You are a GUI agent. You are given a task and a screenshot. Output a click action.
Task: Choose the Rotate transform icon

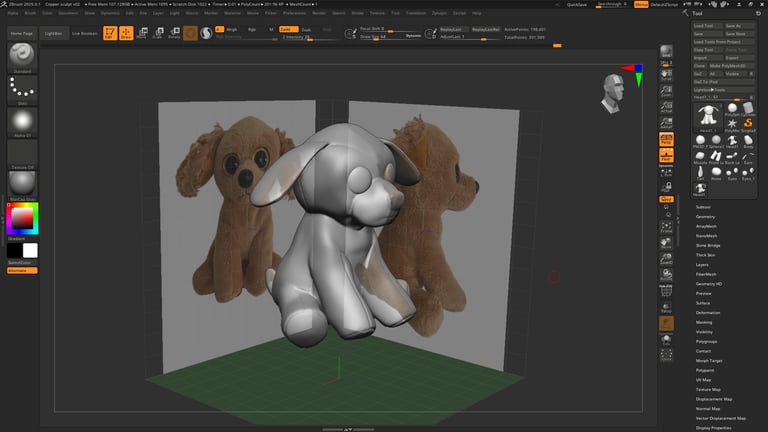173,33
